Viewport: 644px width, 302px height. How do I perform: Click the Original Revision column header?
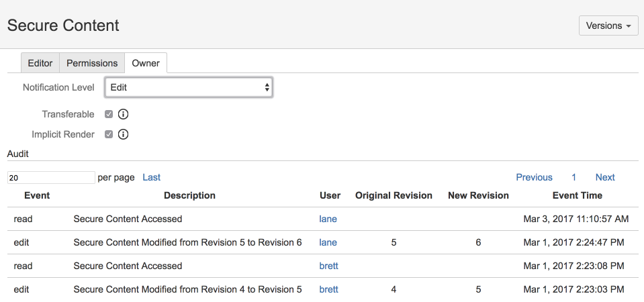pyautogui.click(x=394, y=195)
